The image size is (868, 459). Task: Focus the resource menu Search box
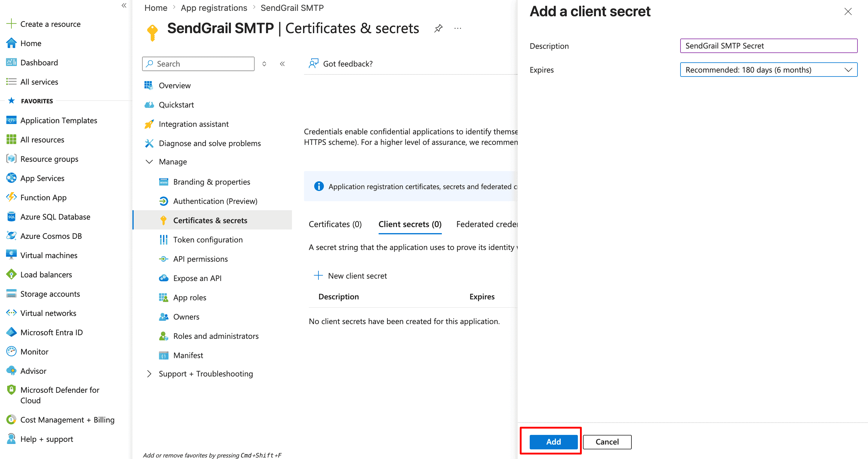pyautogui.click(x=198, y=64)
